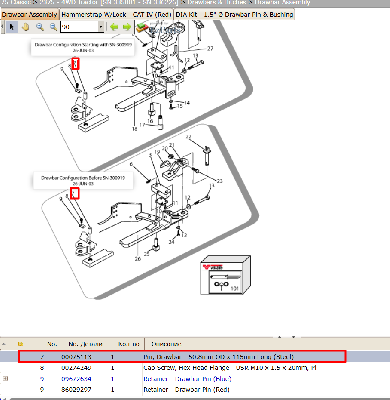Sort by the part number column header
390x400 pixels.
pyautogui.click(x=85, y=344)
